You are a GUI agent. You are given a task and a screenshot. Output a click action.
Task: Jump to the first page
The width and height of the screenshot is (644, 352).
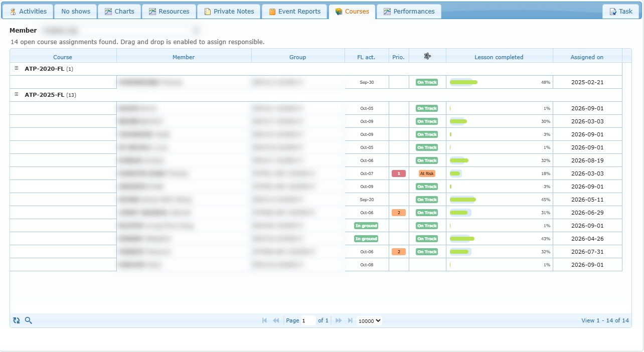264,320
